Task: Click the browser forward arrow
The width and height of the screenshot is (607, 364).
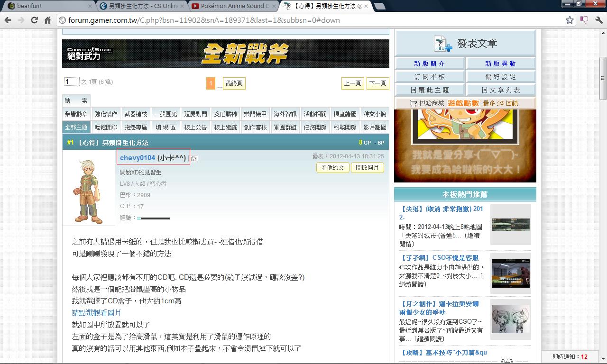Action: [x=21, y=20]
